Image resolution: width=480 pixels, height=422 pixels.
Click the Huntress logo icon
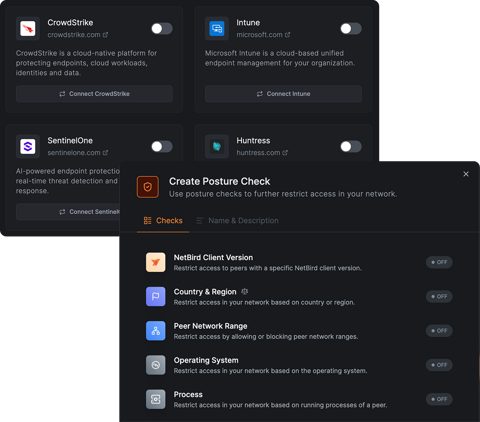click(217, 146)
